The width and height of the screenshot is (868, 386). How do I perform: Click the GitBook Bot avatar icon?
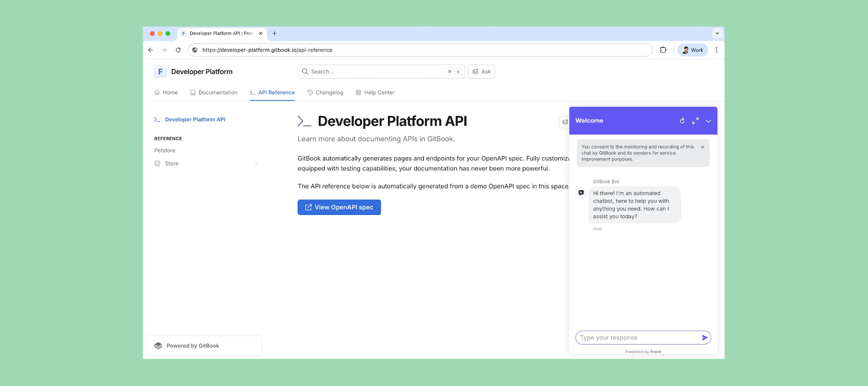tap(581, 192)
